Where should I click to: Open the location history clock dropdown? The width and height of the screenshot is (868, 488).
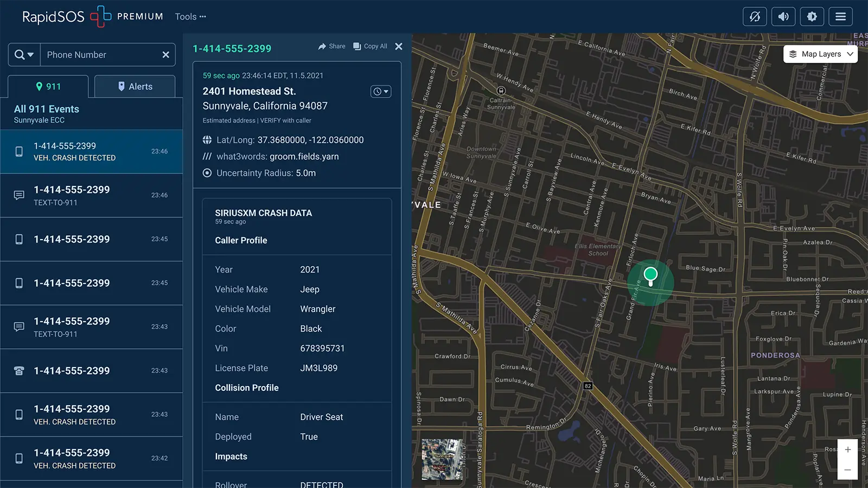(381, 92)
